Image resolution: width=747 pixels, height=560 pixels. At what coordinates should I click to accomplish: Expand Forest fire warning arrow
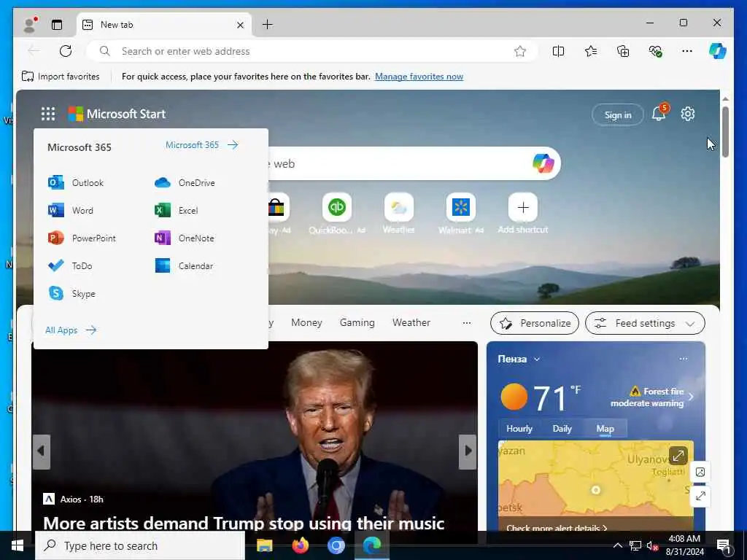[x=691, y=397]
